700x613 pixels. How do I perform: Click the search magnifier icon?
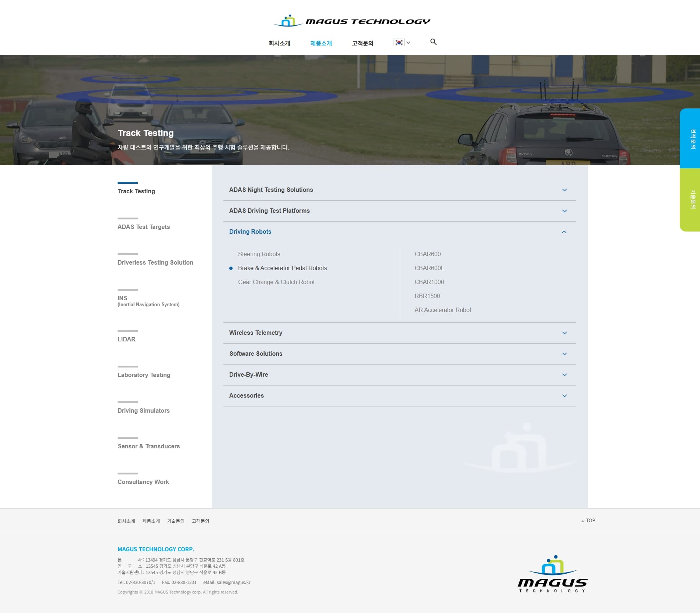click(x=433, y=42)
